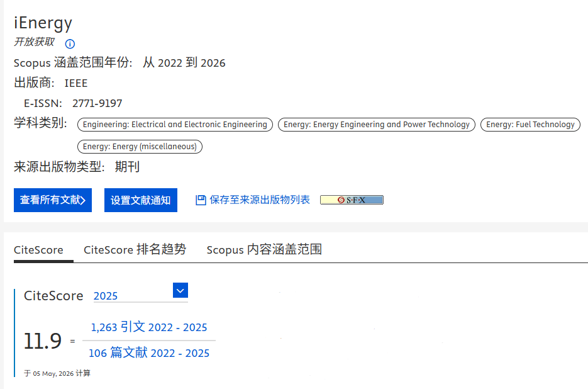588x389 pixels.
Task: Click the source type value 期刊
Action: pyautogui.click(x=127, y=167)
